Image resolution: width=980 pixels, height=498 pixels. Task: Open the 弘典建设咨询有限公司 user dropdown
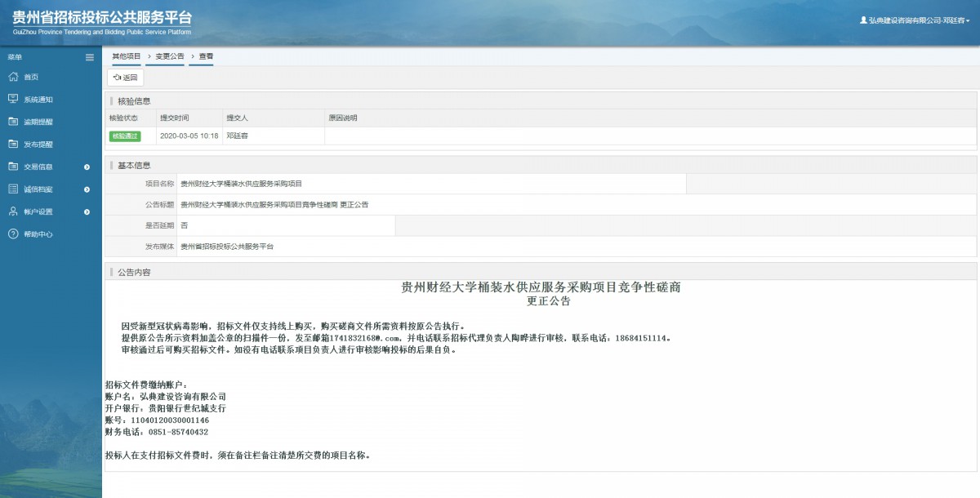(915, 20)
